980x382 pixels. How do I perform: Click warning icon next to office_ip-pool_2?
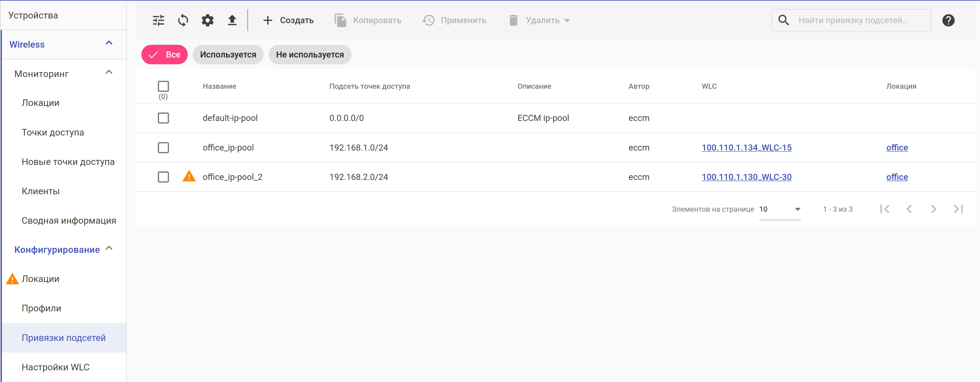[189, 177]
